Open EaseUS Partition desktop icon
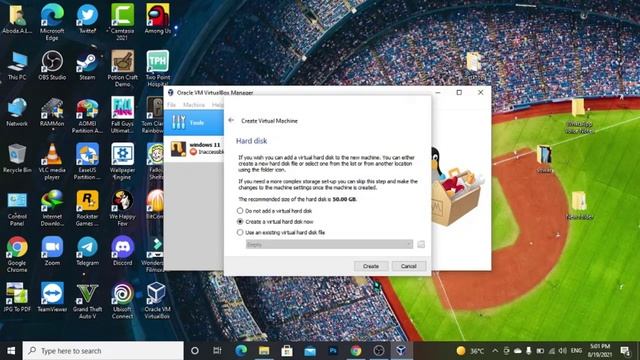 click(87, 162)
